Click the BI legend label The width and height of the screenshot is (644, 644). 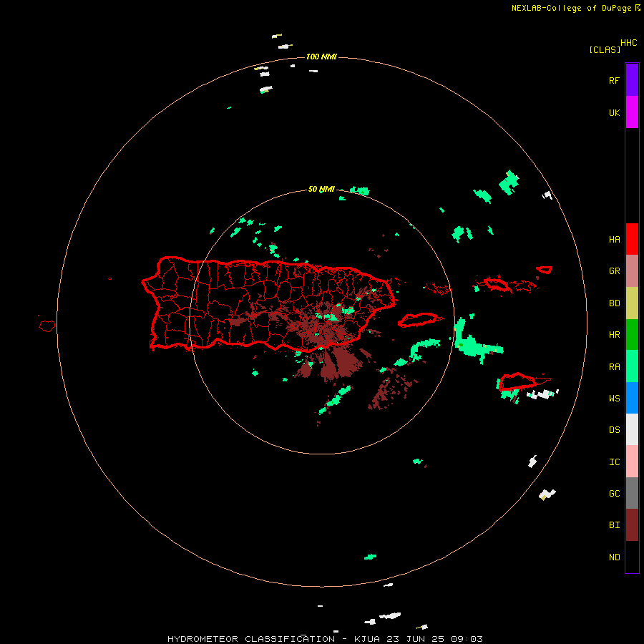614,525
